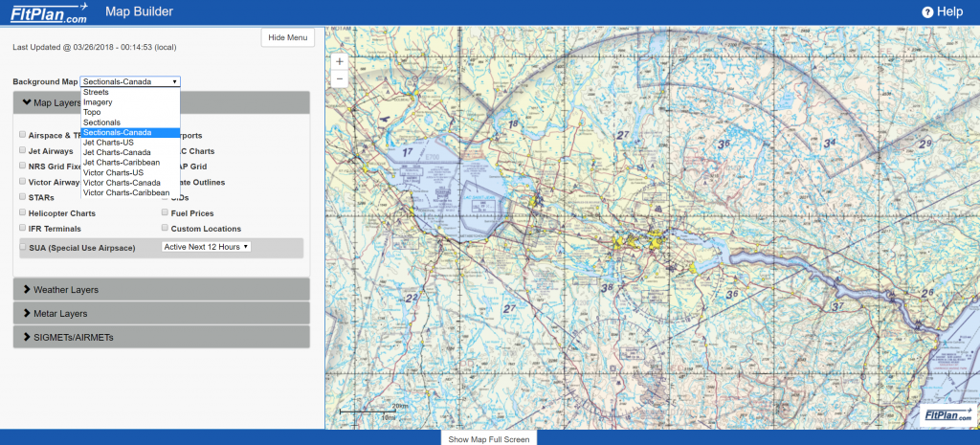
Task: Pick Victor Charts-Caribbean from the list
Action: tap(126, 192)
